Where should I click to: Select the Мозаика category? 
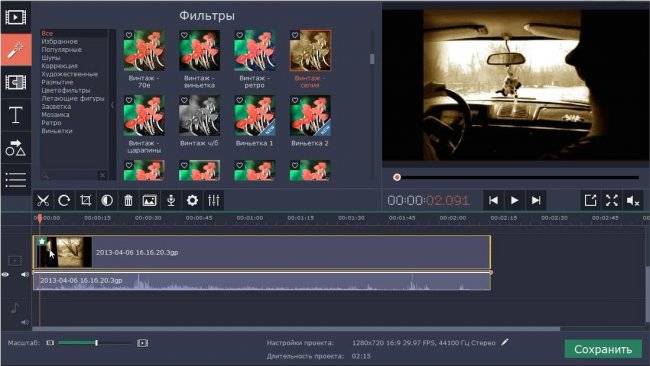(x=55, y=115)
